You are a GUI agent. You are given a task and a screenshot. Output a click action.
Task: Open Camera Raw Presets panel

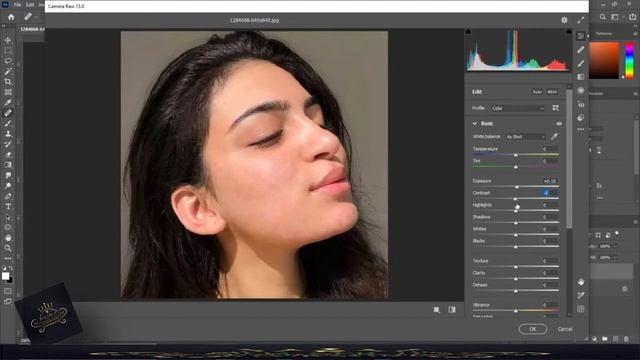pyautogui.click(x=580, y=118)
